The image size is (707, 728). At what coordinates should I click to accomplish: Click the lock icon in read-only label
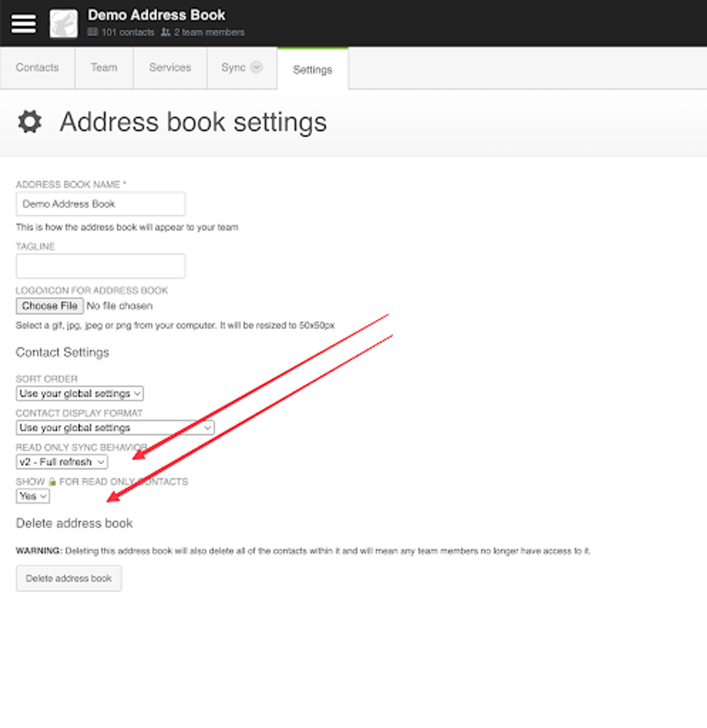click(52, 482)
